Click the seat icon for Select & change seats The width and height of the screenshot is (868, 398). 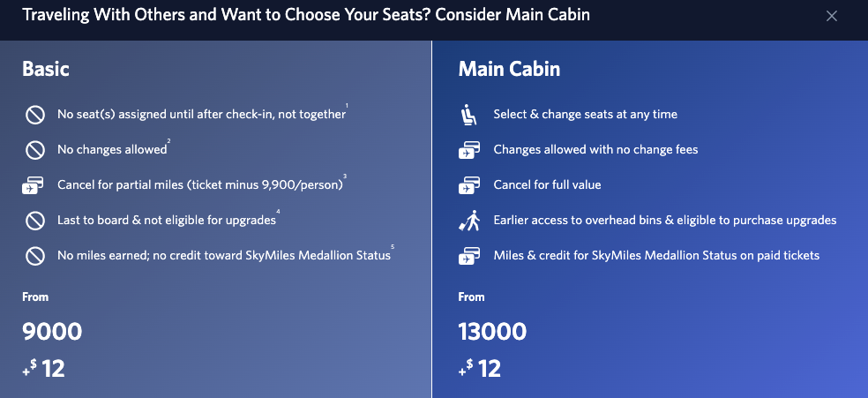point(469,115)
